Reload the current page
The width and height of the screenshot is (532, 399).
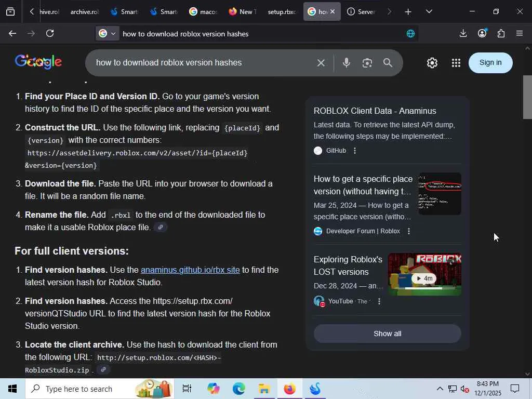[50, 33]
